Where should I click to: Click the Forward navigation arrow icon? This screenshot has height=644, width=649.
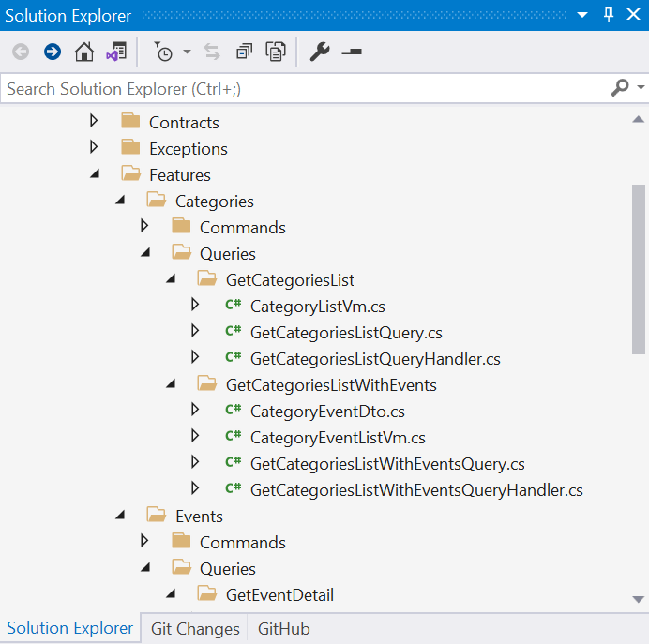point(53,52)
